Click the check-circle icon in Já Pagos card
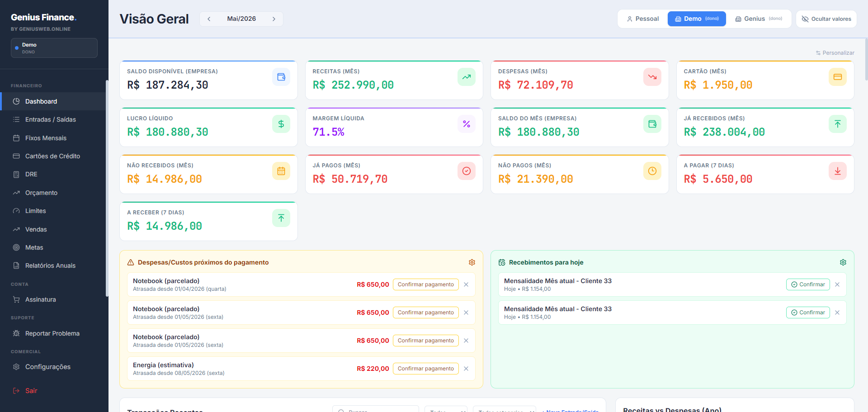This screenshot has height=412, width=868. pyautogui.click(x=467, y=171)
